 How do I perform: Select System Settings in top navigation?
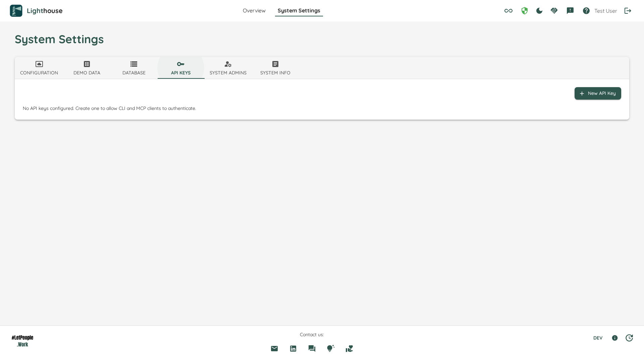(x=299, y=11)
